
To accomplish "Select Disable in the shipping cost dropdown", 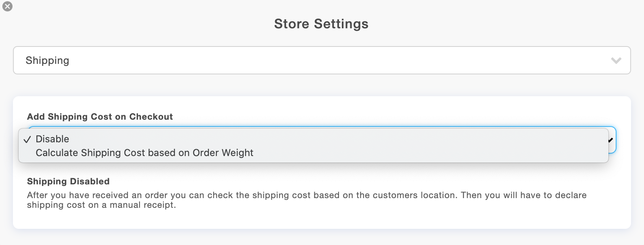I will click(x=52, y=139).
